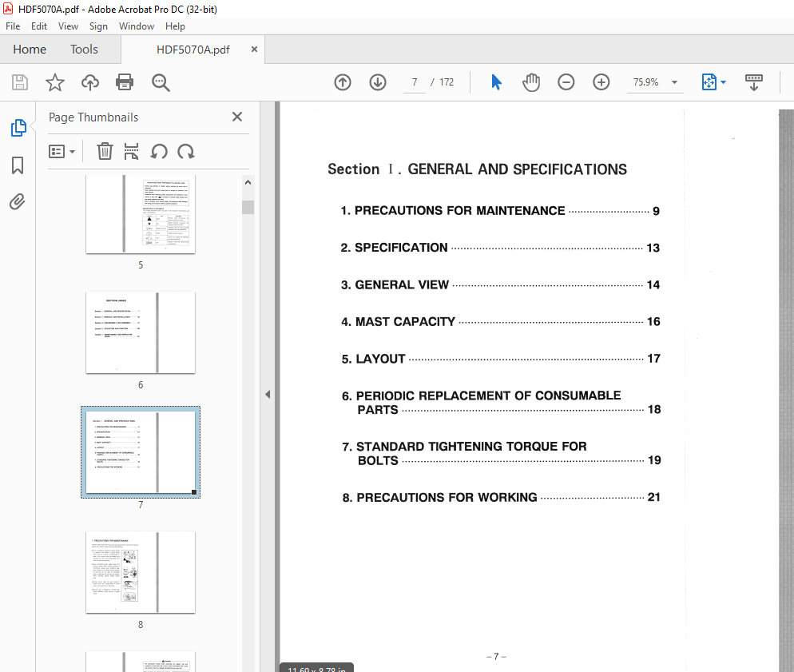Open the View menu

coord(68,26)
